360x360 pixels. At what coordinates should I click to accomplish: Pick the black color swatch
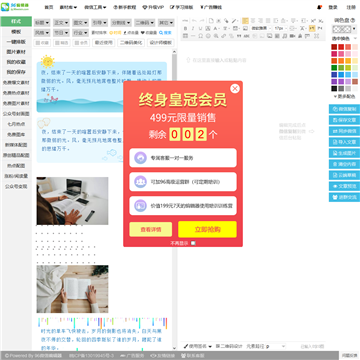334,88
